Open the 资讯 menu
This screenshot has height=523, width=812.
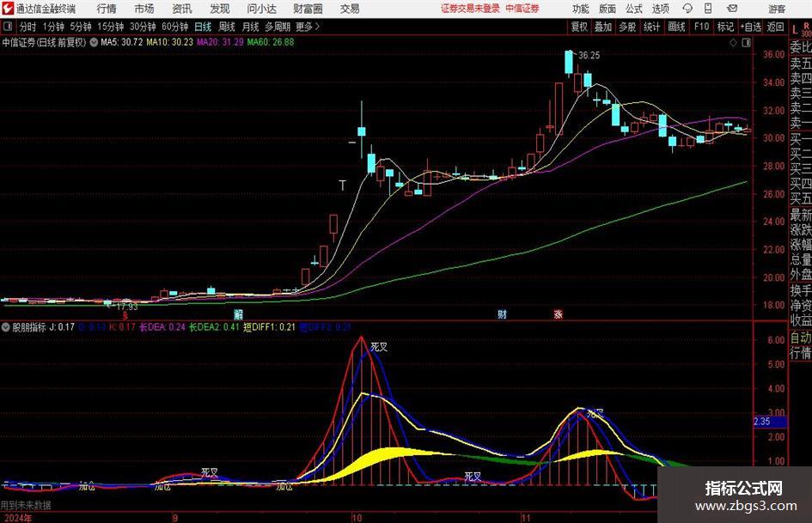pyautogui.click(x=182, y=9)
